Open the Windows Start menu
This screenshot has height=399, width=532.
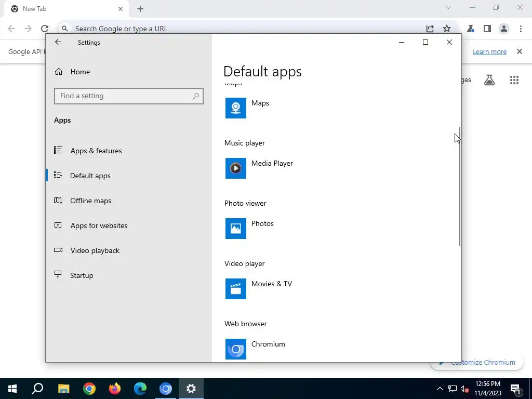[x=12, y=389]
